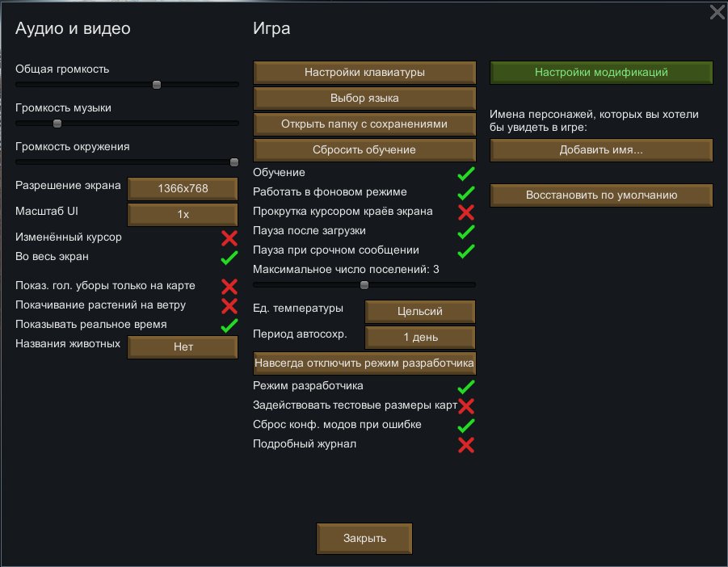Toggle Покачивание растений на ветру cross icon
Image resolution: width=728 pixels, height=567 pixels.
coord(229,305)
